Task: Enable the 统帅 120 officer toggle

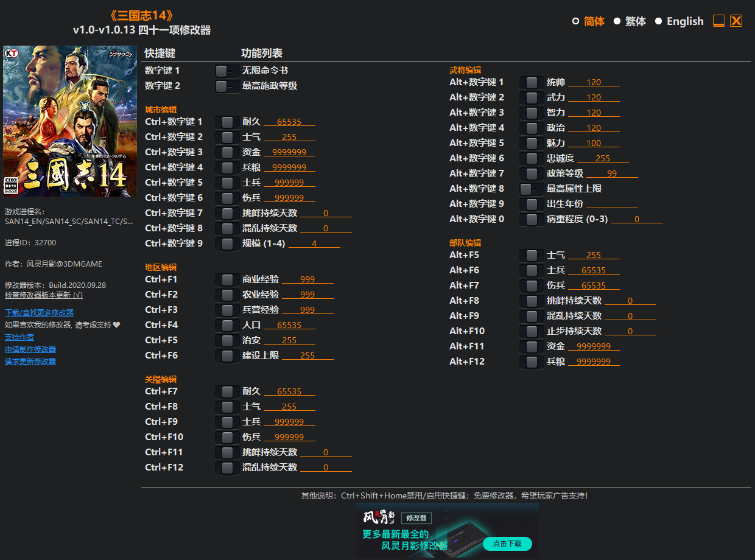Action: click(531, 82)
